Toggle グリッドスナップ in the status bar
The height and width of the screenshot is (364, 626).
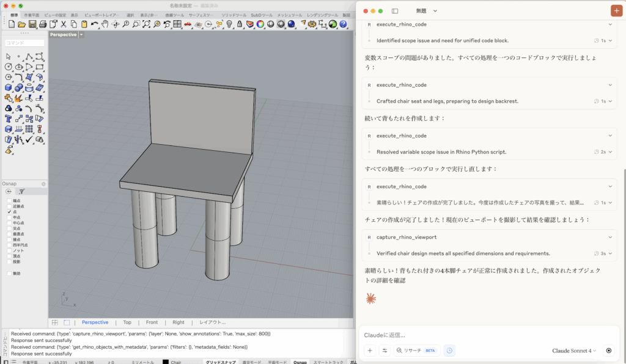(221, 362)
